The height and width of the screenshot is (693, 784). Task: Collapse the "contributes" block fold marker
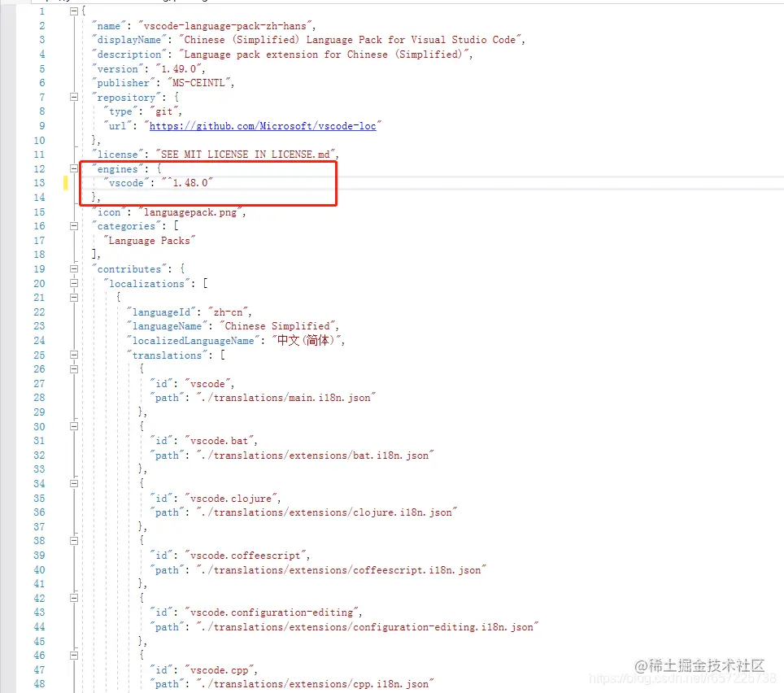click(x=74, y=269)
